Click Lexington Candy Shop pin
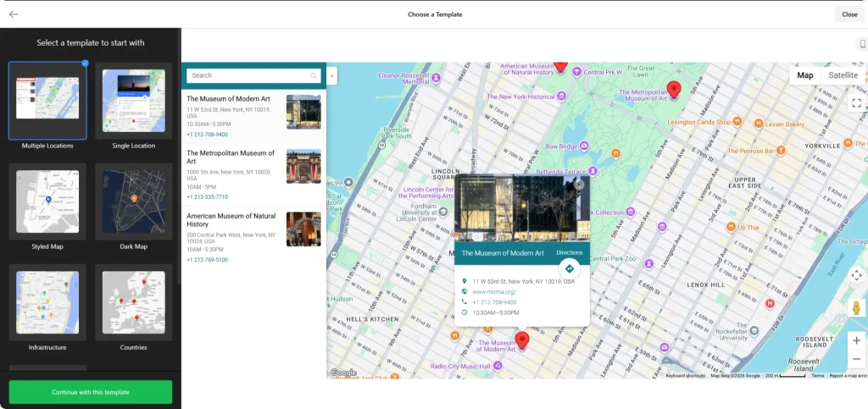 (x=737, y=122)
